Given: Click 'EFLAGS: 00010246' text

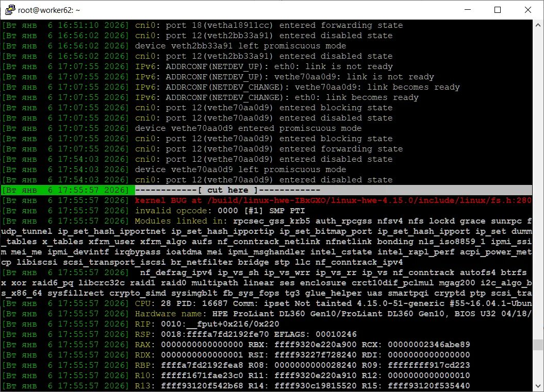Looking at the screenshot, I should click(x=315, y=334).
